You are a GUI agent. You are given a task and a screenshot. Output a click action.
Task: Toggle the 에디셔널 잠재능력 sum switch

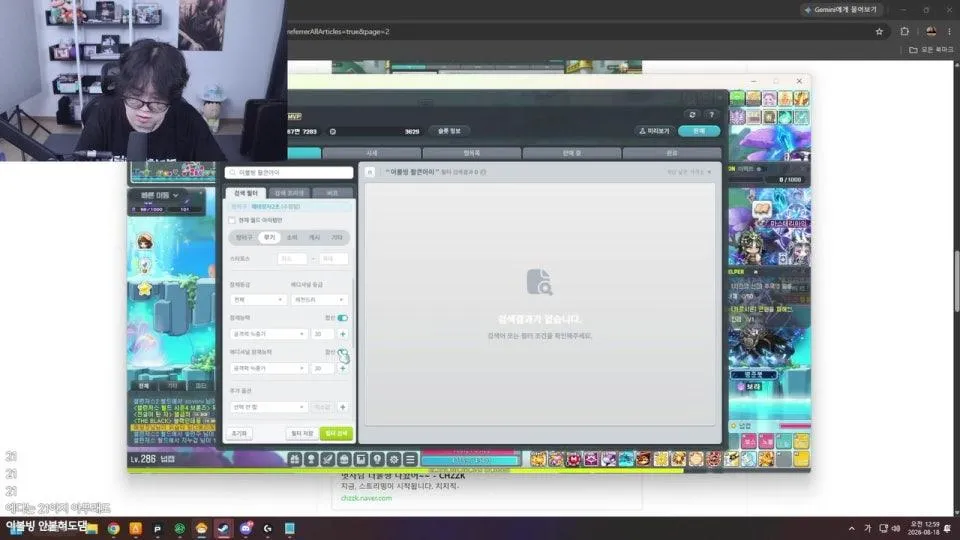click(x=342, y=353)
